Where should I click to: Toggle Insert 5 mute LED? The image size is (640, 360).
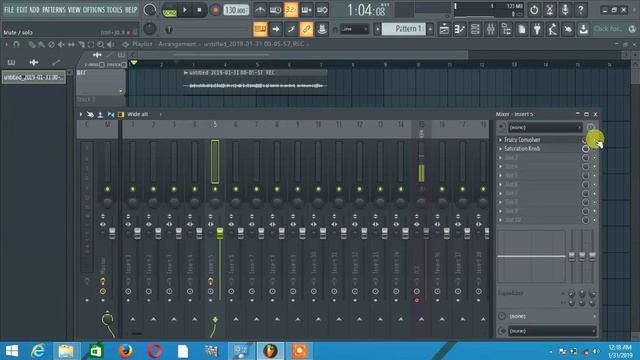tap(215, 189)
